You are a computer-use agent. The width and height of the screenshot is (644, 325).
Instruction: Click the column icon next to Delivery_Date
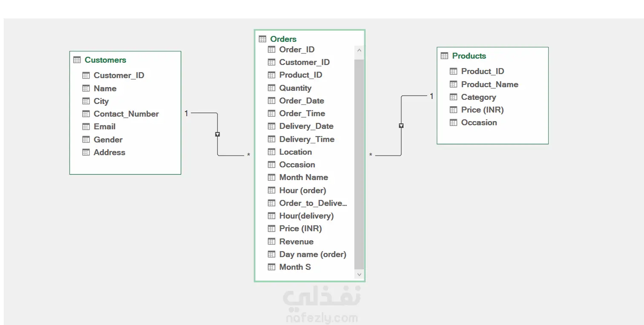(x=272, y=126)
